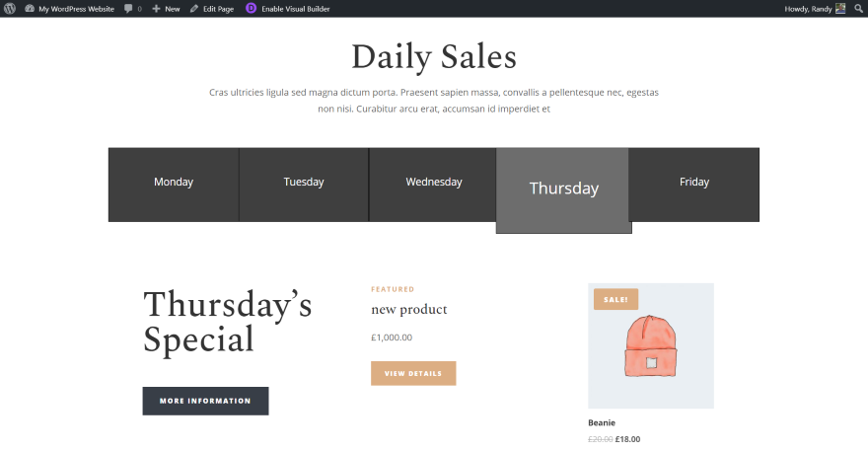The height and width of the screenshot is (450, 868).
Task: Select the Thursday tab
Action: 563,188
